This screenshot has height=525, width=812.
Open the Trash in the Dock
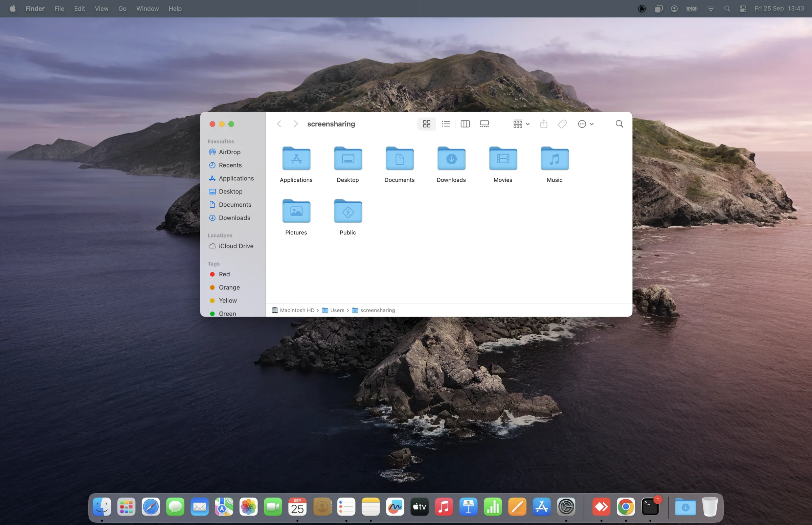pyautogui.click(x=710, y=507)
